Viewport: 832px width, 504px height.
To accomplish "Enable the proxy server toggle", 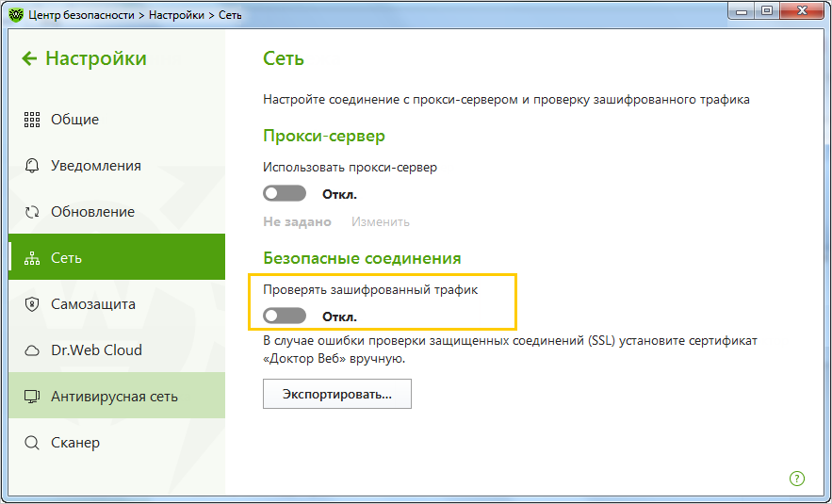I will click(x=285, y=194).
